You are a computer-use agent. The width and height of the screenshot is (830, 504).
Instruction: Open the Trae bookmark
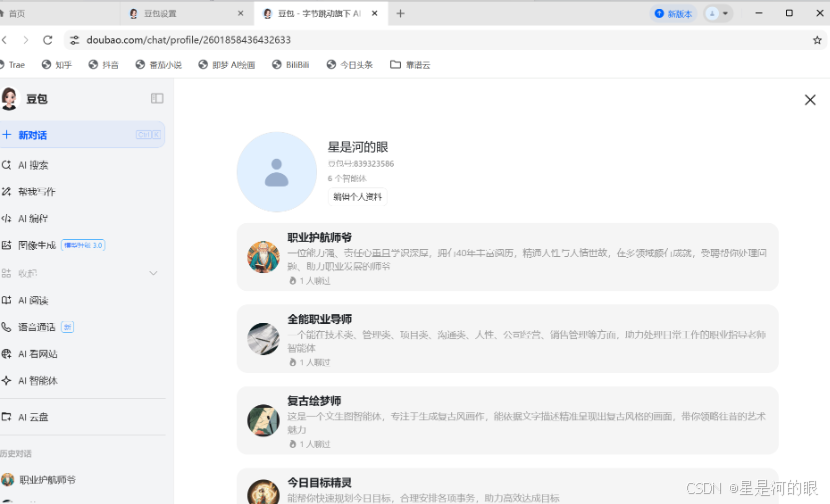point(13,65)
